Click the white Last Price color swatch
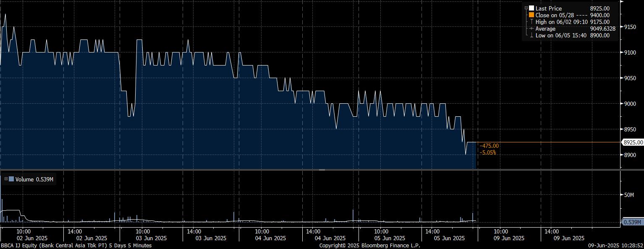The height and width of the screenshot is (249, 644). point(531,8)
